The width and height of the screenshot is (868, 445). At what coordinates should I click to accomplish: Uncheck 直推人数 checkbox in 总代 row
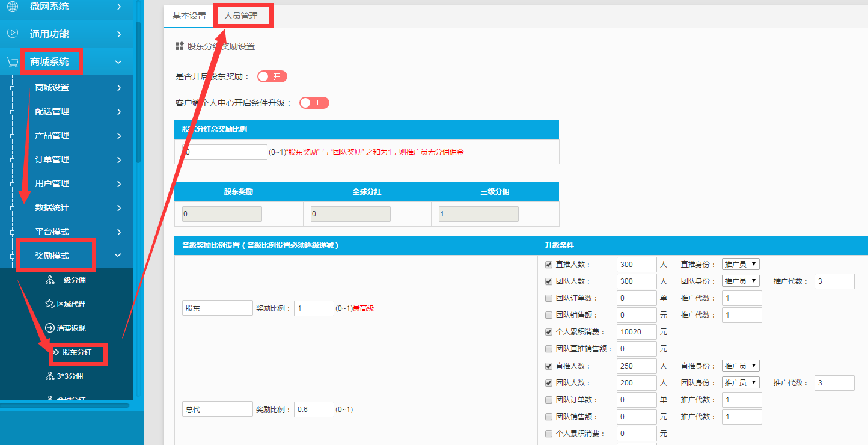tap(549, 366)
